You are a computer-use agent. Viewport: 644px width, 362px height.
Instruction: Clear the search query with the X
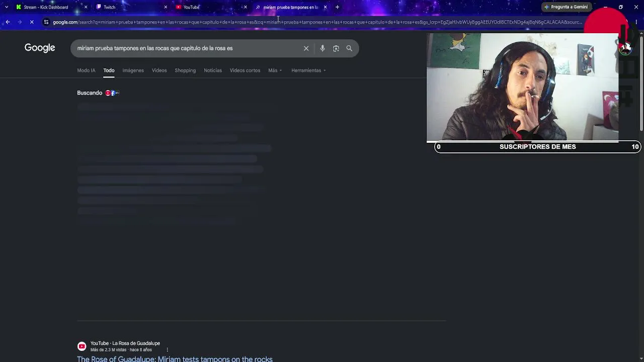(x=306, y=48)
